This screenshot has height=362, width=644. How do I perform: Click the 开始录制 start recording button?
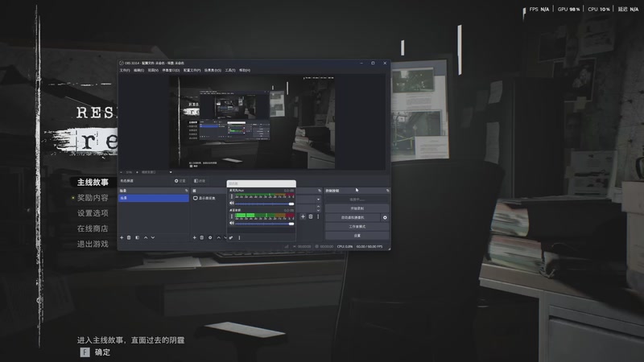pos(357,208)
